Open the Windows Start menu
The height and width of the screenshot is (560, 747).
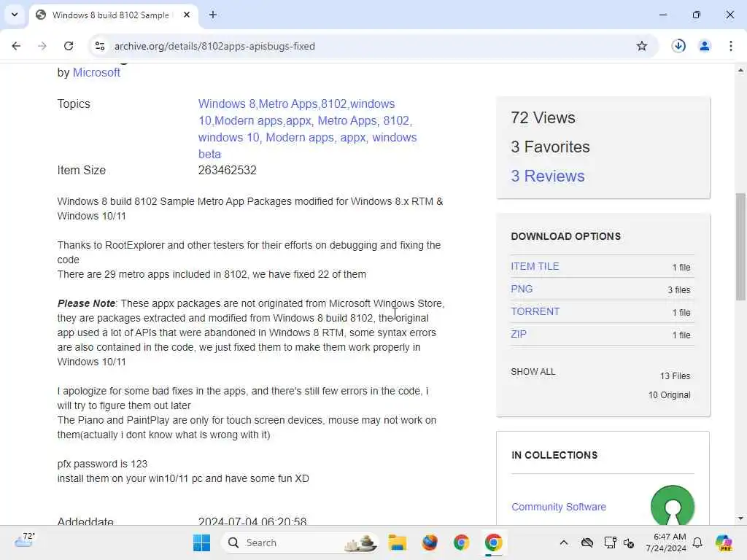pos(201,542)
